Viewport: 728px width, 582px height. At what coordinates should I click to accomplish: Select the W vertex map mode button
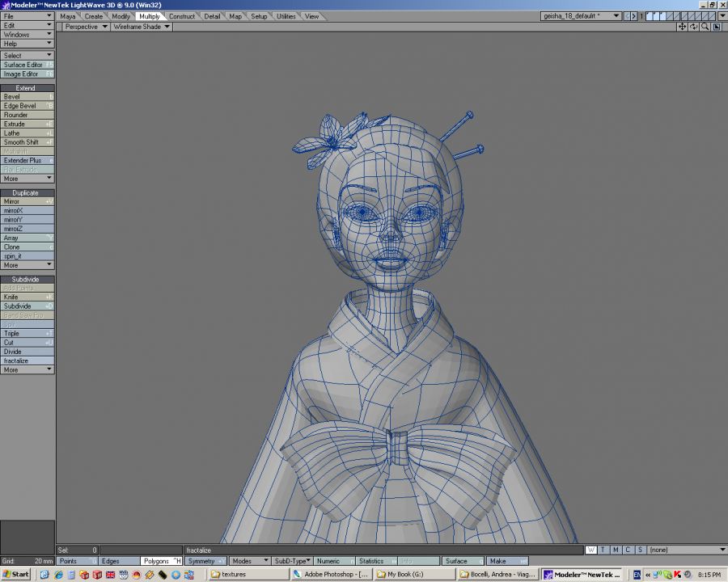590,550
